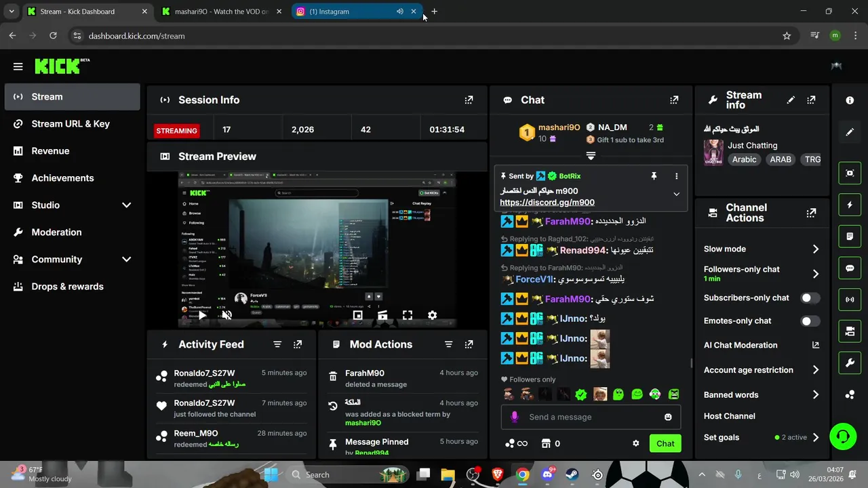
Task: Edit stream info with the pencil icon
Action: coord(791,100)
